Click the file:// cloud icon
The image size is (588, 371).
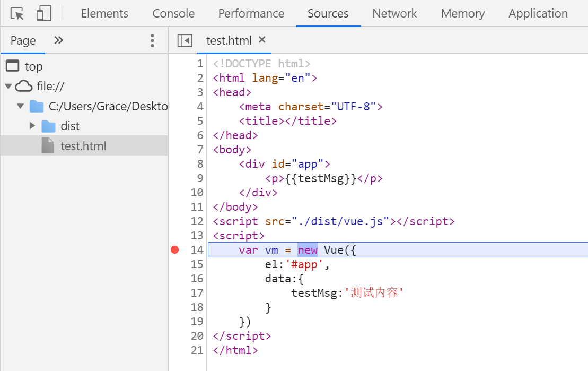click(x=24, y=87)
